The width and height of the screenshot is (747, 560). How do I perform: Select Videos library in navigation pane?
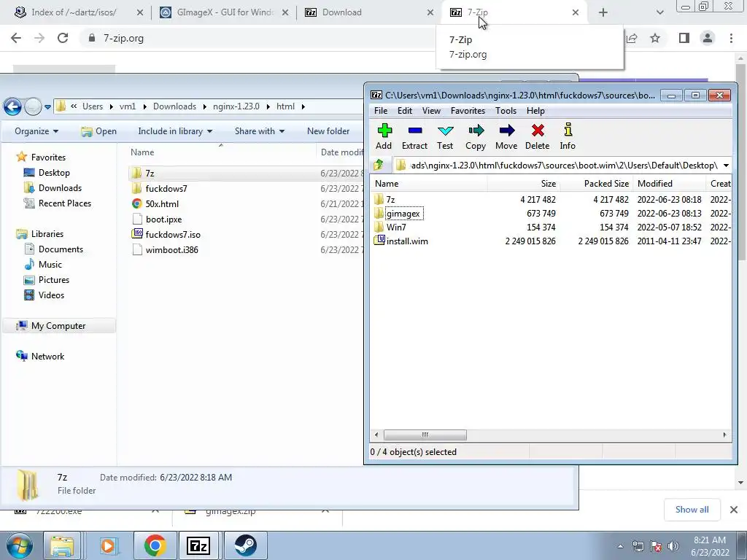[51, 295]
